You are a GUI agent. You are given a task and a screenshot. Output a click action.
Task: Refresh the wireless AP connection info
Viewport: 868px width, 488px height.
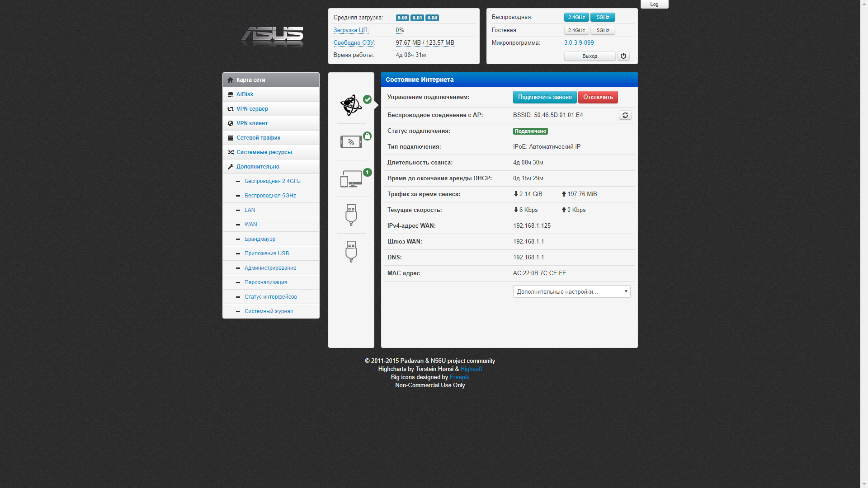625,115
